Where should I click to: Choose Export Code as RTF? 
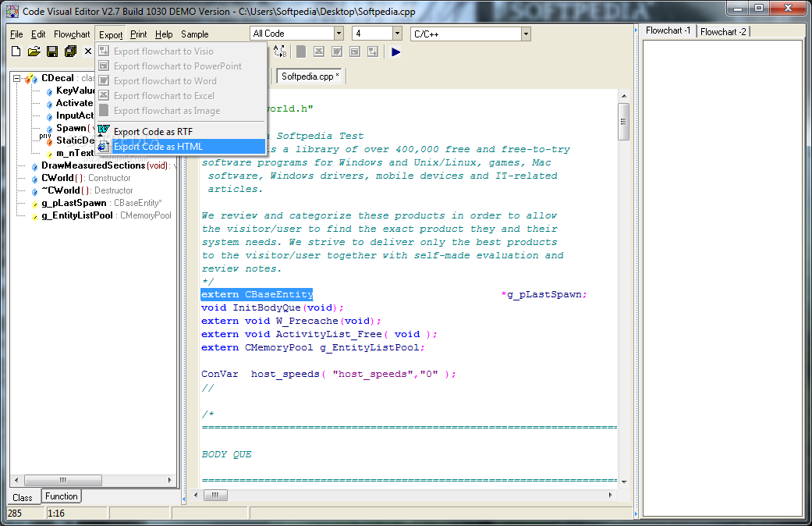[181, 132]
